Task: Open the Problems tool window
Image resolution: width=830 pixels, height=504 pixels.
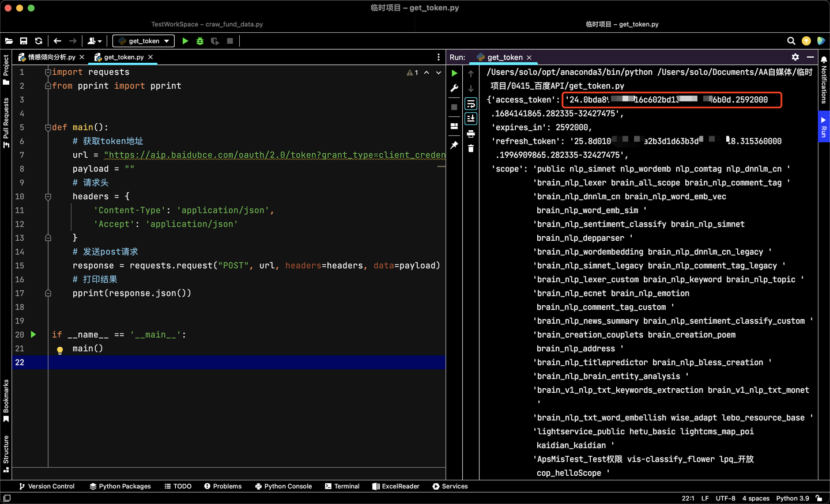Action: pos(222,486)
